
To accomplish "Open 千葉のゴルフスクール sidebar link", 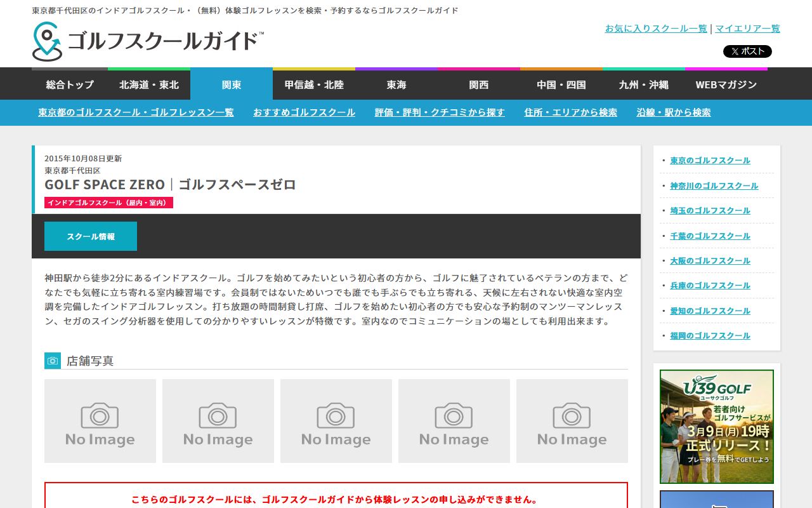I will pyautogui.click(x=710, y=236).
